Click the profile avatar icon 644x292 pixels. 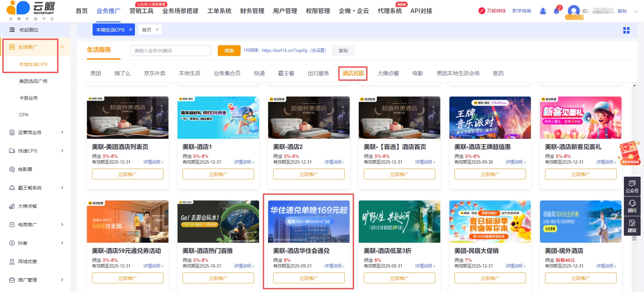(x=574, y=11)
